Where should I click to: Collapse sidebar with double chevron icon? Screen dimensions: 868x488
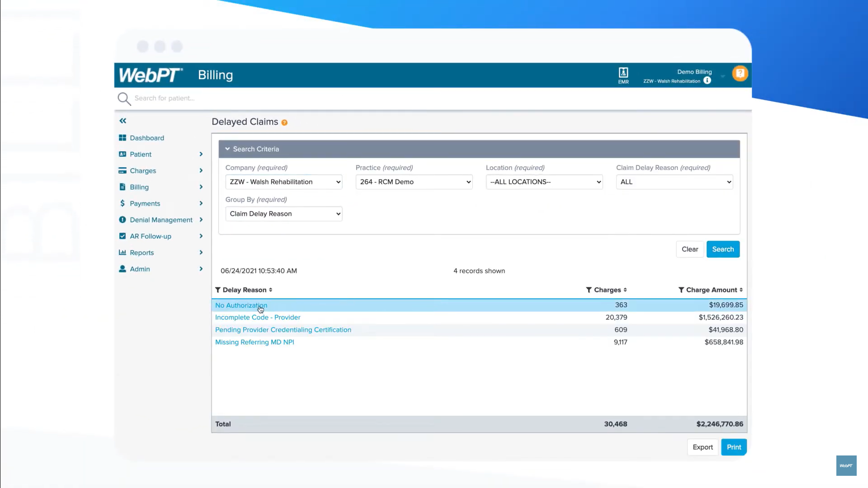pyautogui.click(x=123, y=121)
